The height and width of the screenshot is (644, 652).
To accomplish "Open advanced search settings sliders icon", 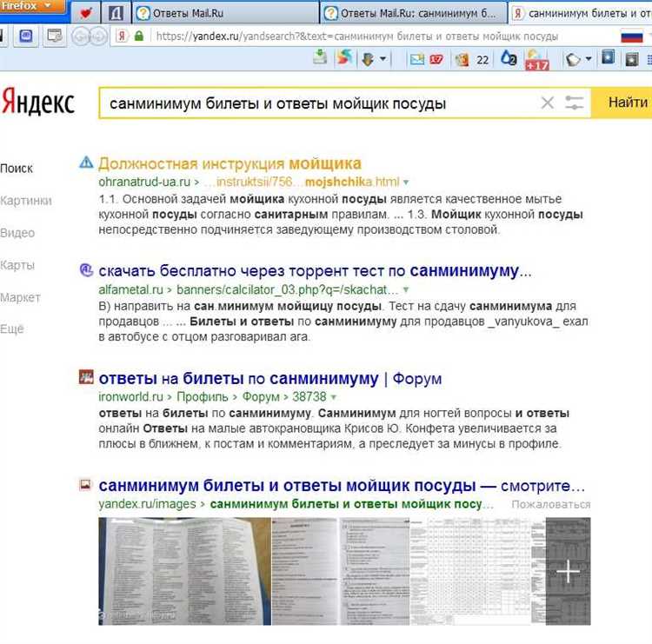I will click(575, 103).
